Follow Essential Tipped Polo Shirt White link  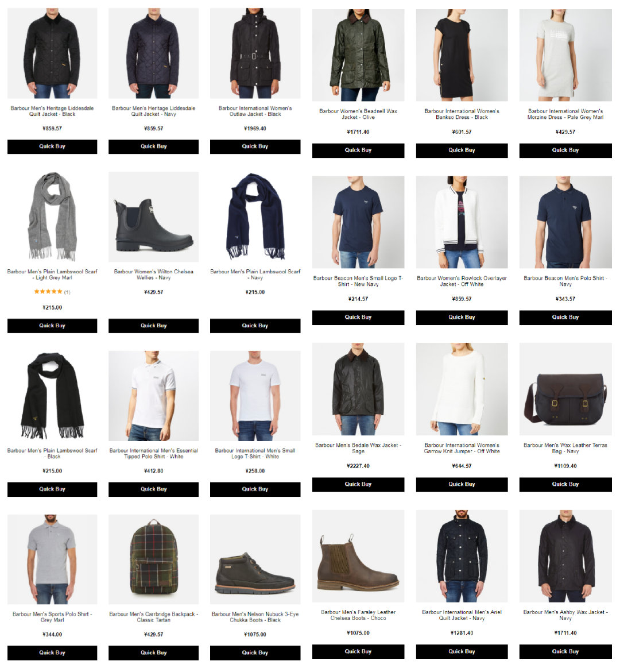coord(153,453)
